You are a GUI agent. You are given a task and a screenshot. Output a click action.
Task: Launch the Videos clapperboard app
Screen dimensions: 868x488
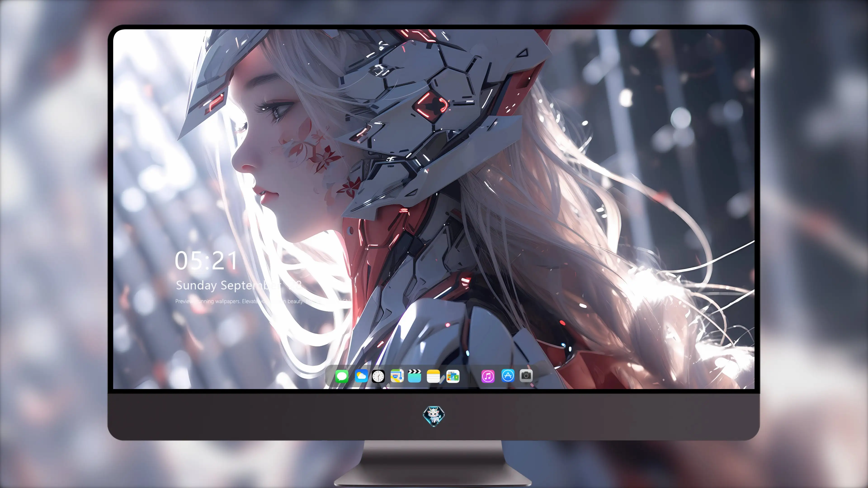click(415, 376)
